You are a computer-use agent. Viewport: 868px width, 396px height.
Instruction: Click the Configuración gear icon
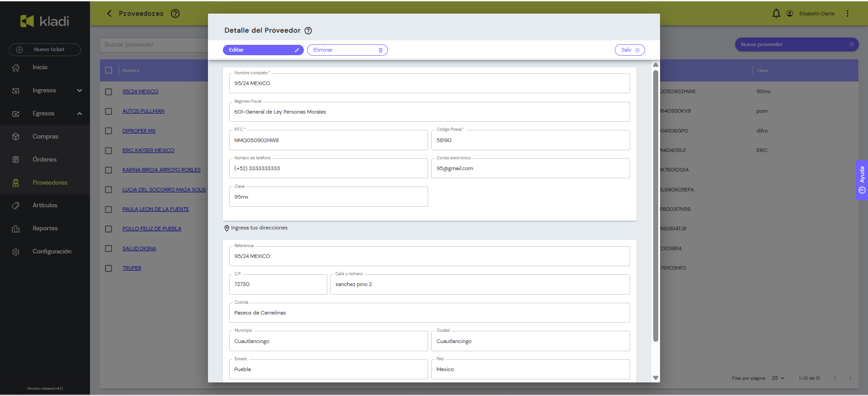[x=16, y=252]
